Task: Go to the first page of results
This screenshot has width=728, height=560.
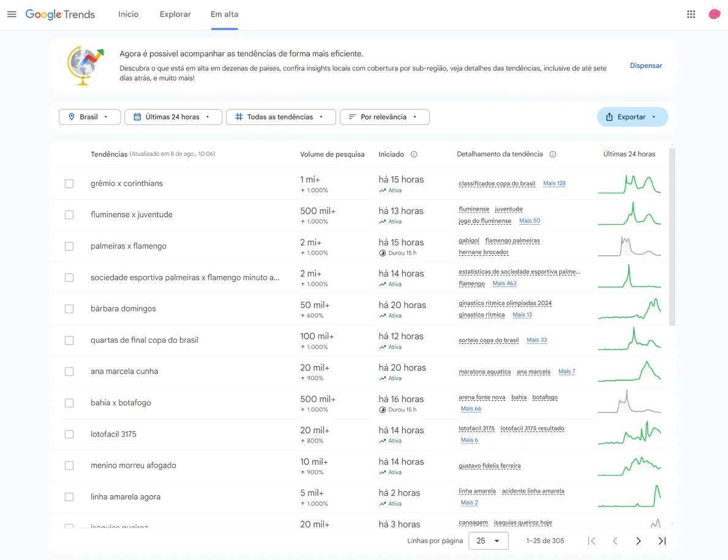Action: pyautogui.click(x=591, y=541)
